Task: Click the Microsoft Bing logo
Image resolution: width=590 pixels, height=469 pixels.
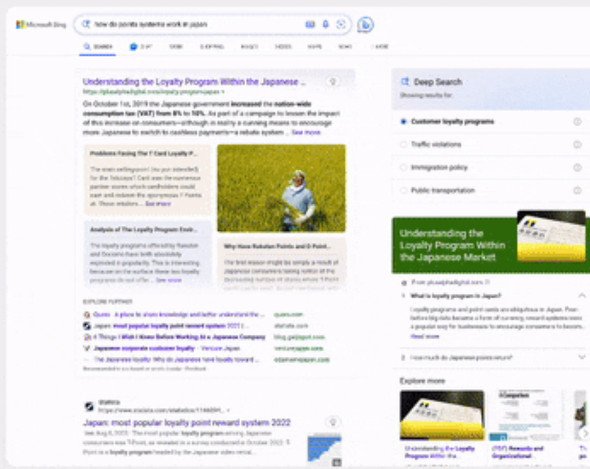Action: coord(41,24)
